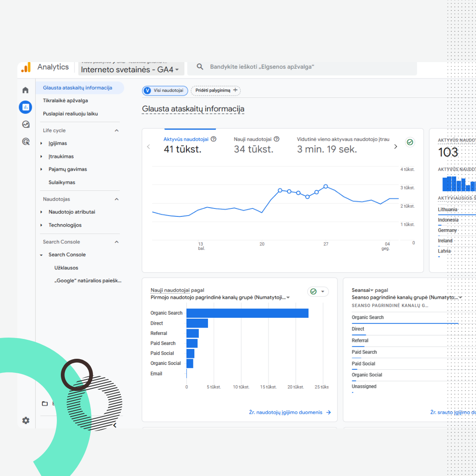Collapse the Life cycle section
This screenshot has width=476, height=476.
tap(117, 130)
